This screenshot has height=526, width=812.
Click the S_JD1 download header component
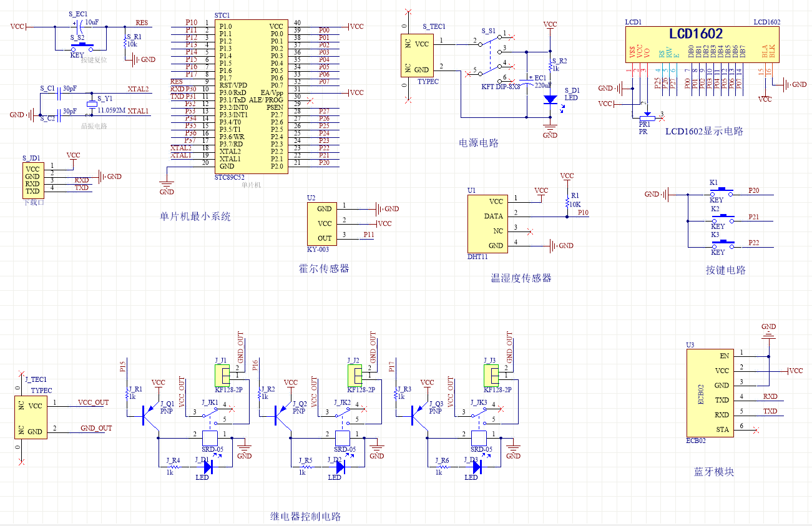tap(32, 180)
